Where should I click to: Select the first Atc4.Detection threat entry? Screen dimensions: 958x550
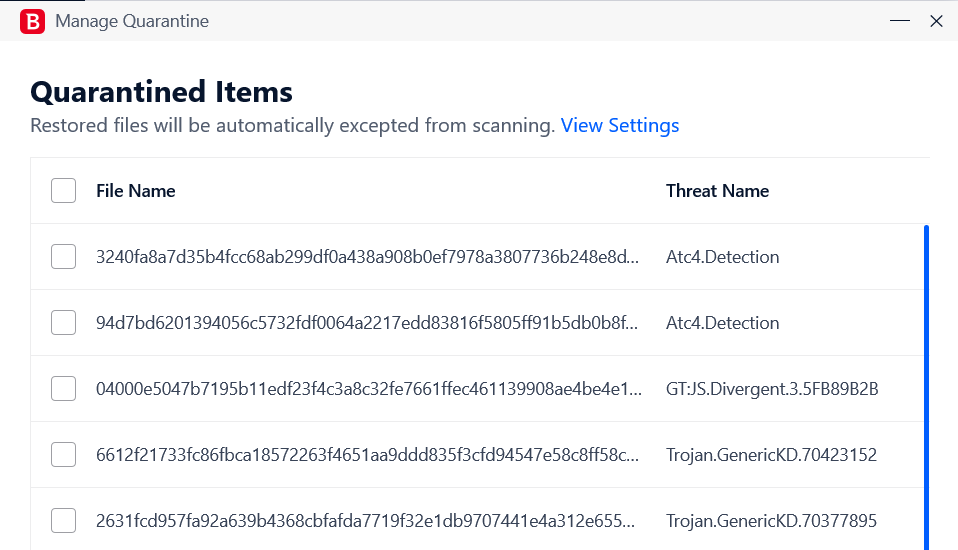(722, 257)
